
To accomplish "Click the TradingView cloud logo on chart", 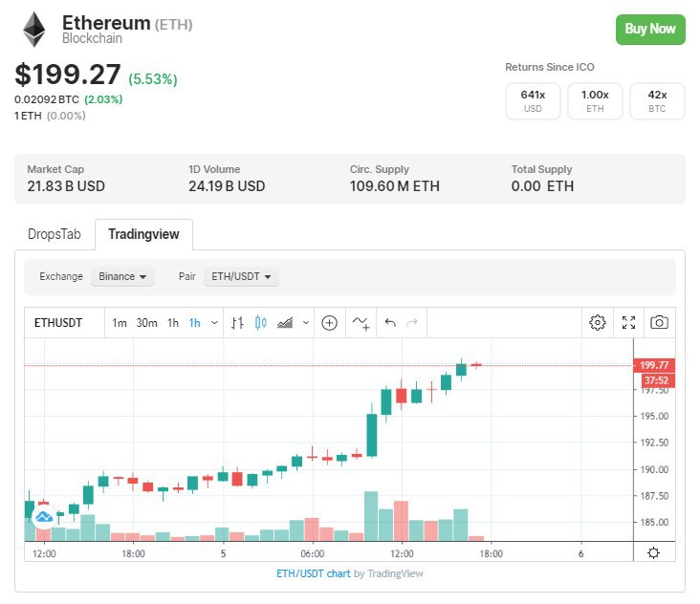I will pyautogui.click(x=44, y=517).
